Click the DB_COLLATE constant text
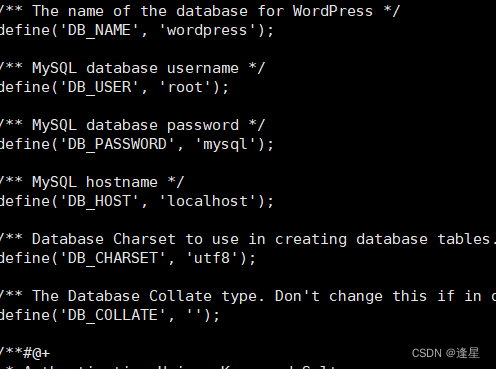The height and width of the screenshot is (369, 496). click(113, 315)
